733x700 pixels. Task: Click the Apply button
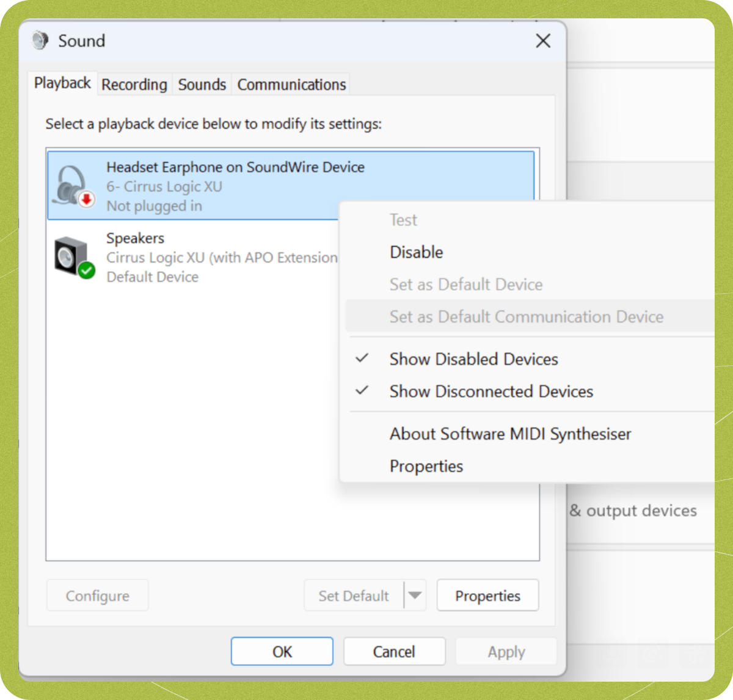[x=506, y=652]
